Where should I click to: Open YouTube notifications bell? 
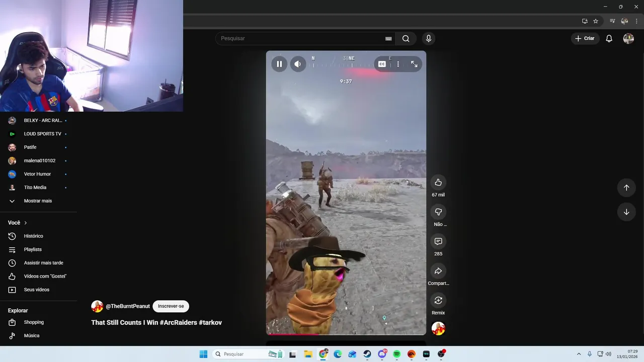(609, 38)
